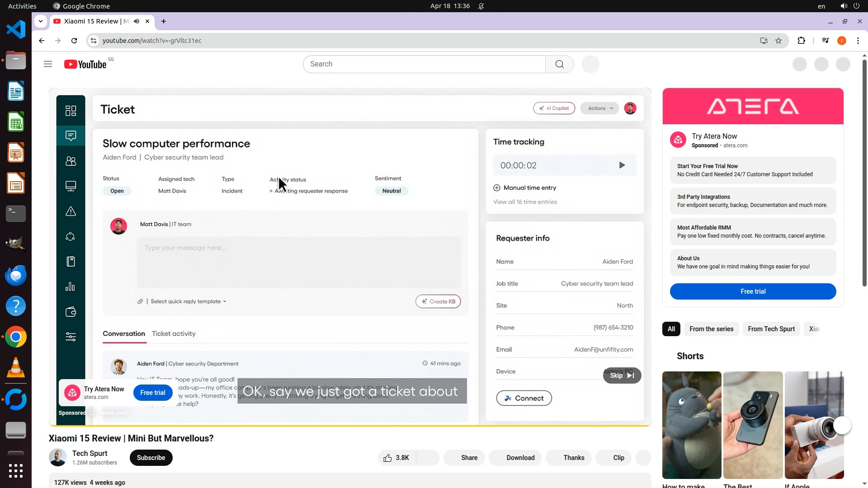Click the blue Free trial sidebar button
The width and height of the screenshot is (868, 488).
coord(753,291)
